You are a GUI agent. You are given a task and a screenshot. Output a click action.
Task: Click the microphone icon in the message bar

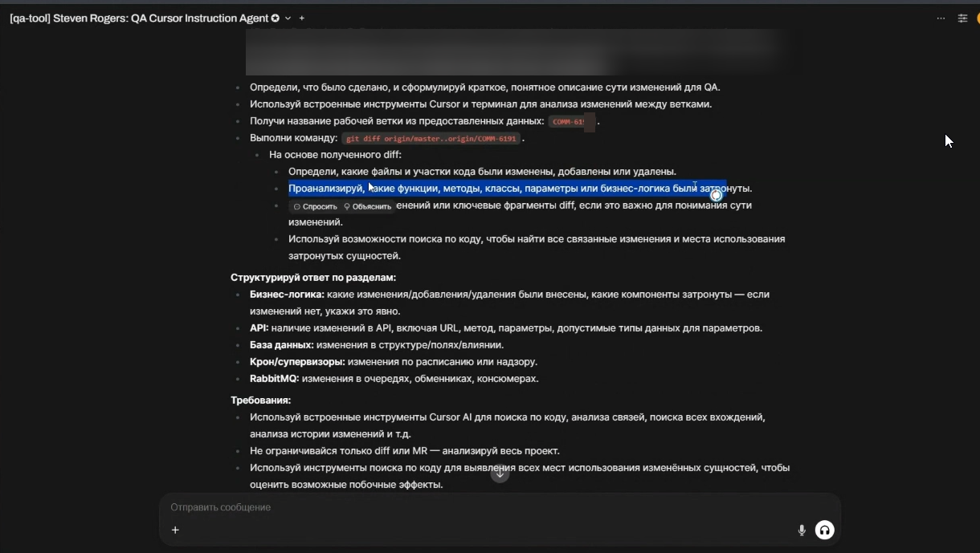tap(802, 530)
